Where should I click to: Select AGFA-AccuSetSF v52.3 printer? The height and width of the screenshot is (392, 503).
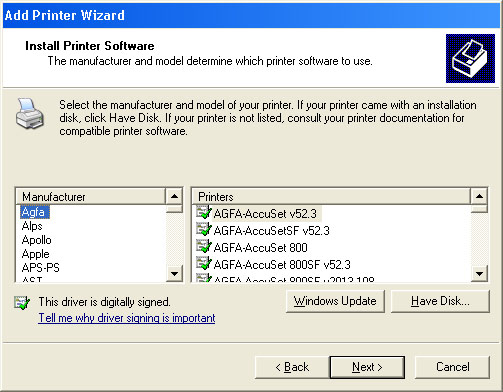coord(271,231)
